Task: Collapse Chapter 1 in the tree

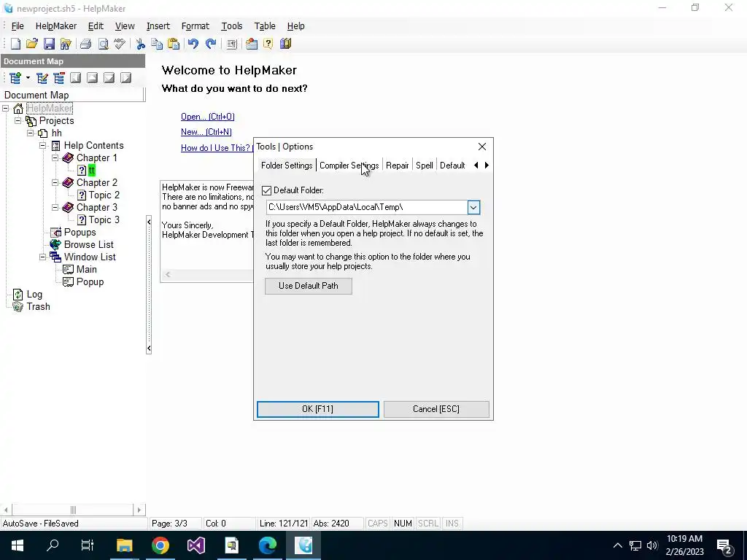Action: click(x=55, y=157)
